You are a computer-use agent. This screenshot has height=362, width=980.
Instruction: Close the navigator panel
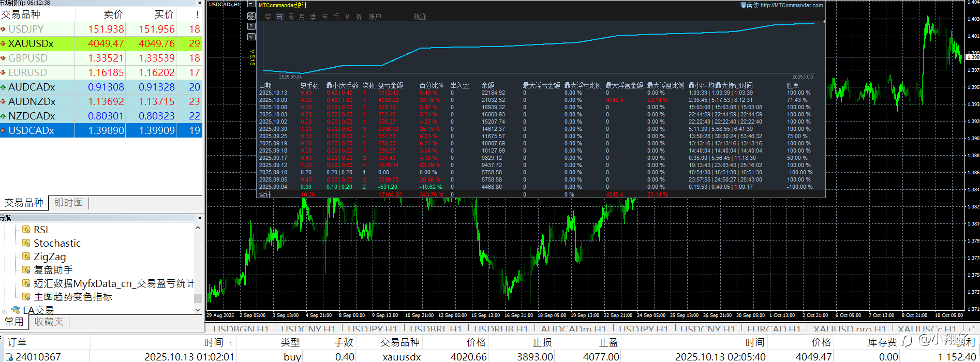pyautogui.click(x=199, y=218)
